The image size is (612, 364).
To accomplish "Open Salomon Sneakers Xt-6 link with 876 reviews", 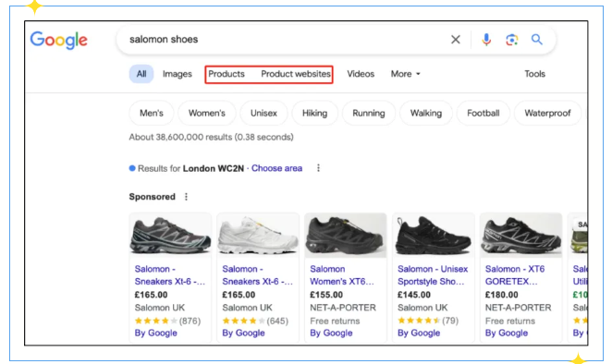I will coord(170,275).
